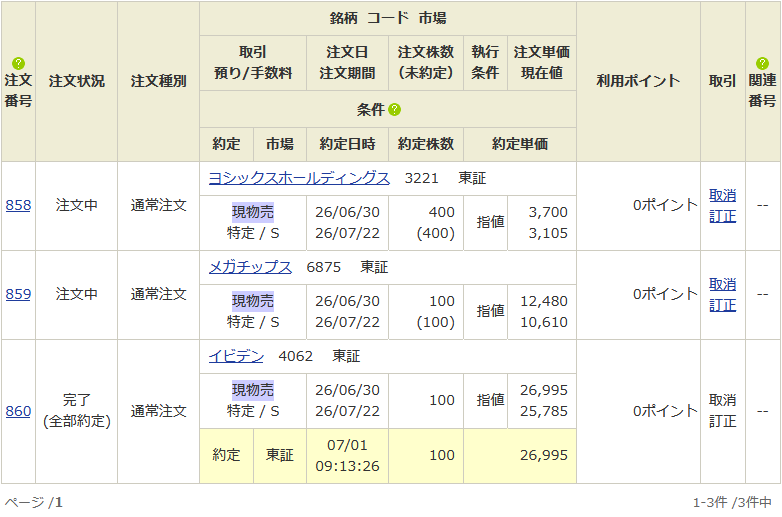This screenshot has width=782, height=517.
Task: Select 現物売 label in order 858
Action: click(x=253, y=212)
